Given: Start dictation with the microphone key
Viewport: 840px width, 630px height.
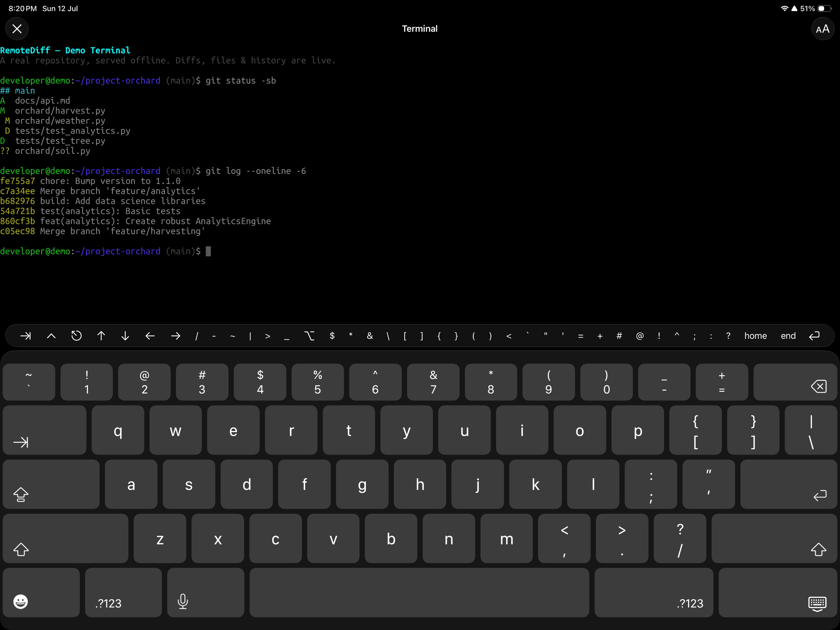Looking at the screenshot, I should [206, 592].
